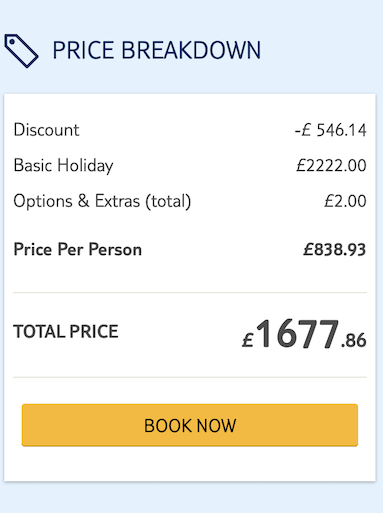Image resolution: width=383 pixels, height=513 pixels.
Task: Click the TOTAL PRICE label
Action: [66, 331]
